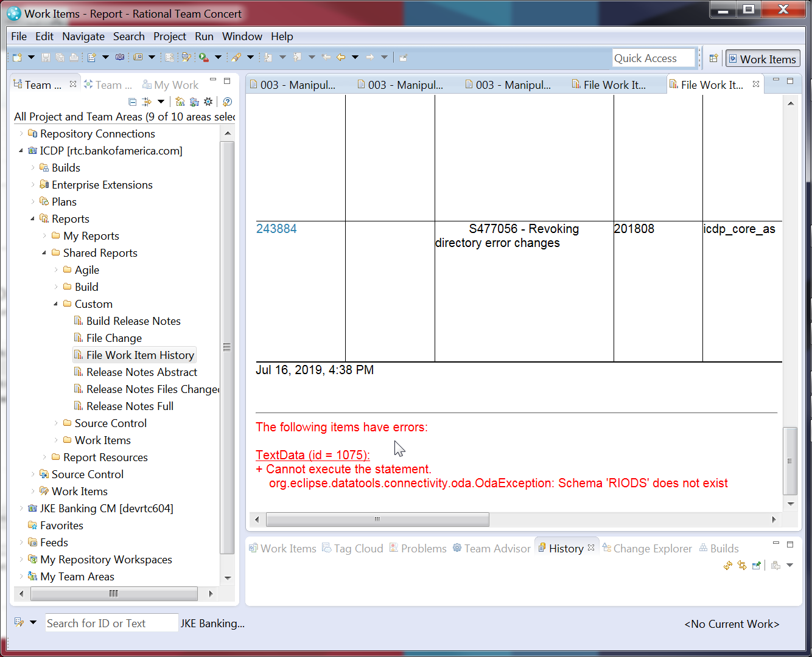Maximize the History view panel
This screenshot has width=812, height=657.
tap(790, 544)
